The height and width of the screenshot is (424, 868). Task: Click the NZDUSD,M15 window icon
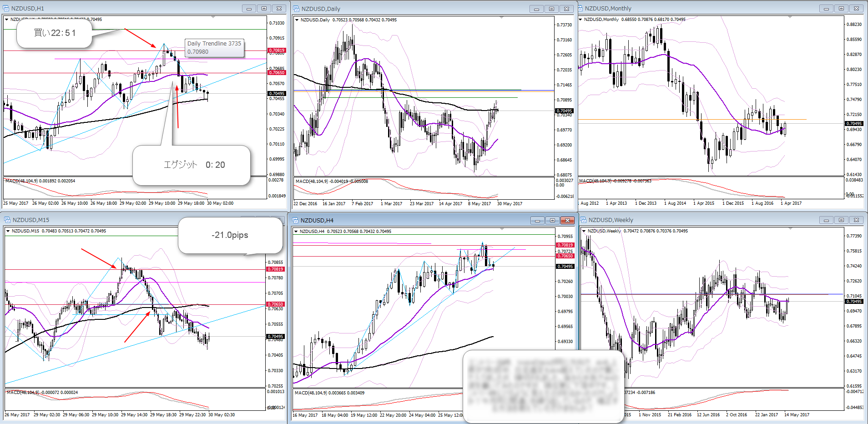7,220
